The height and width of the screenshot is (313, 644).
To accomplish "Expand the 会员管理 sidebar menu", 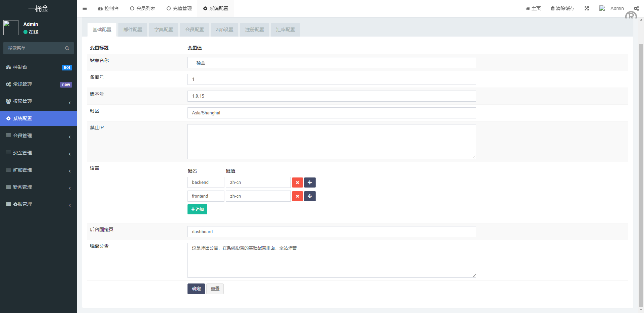I will [39, 136].
